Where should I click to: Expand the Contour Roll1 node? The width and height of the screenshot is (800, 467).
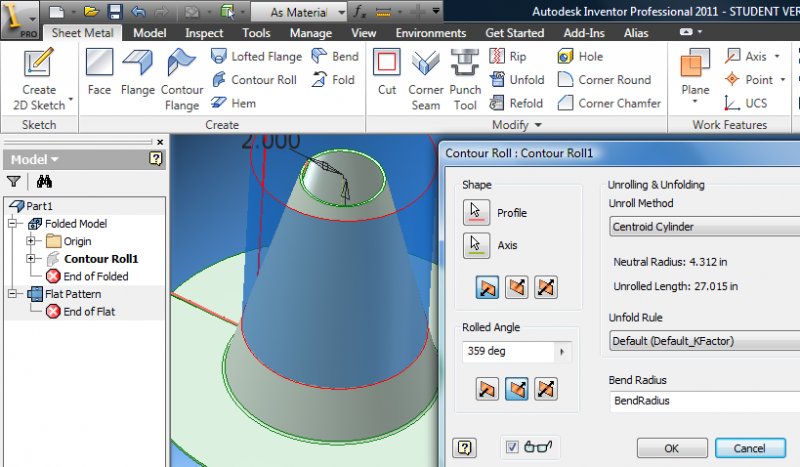31,259
